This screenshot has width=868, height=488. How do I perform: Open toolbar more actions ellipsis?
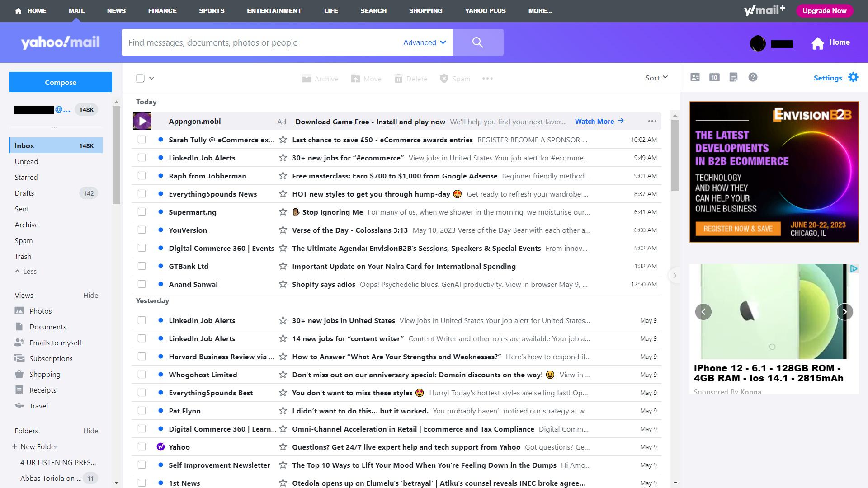click(x=487, y=79)
